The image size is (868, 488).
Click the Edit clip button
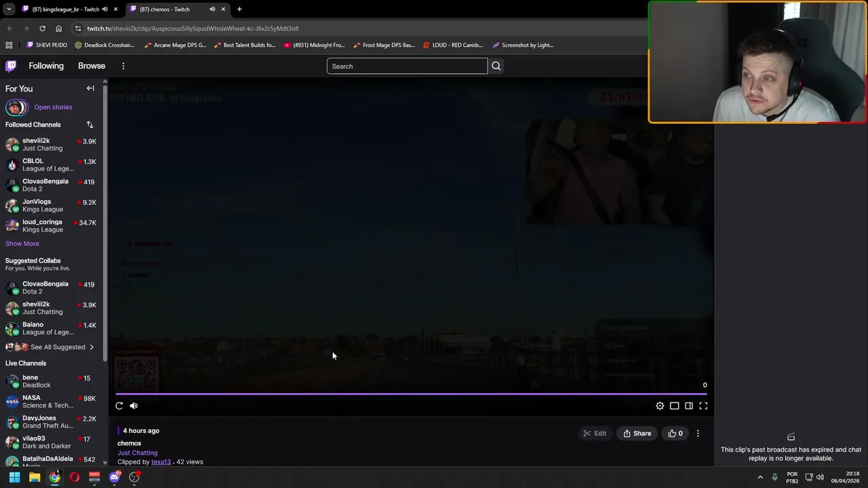pyautogui.click(x=595, y=433)
